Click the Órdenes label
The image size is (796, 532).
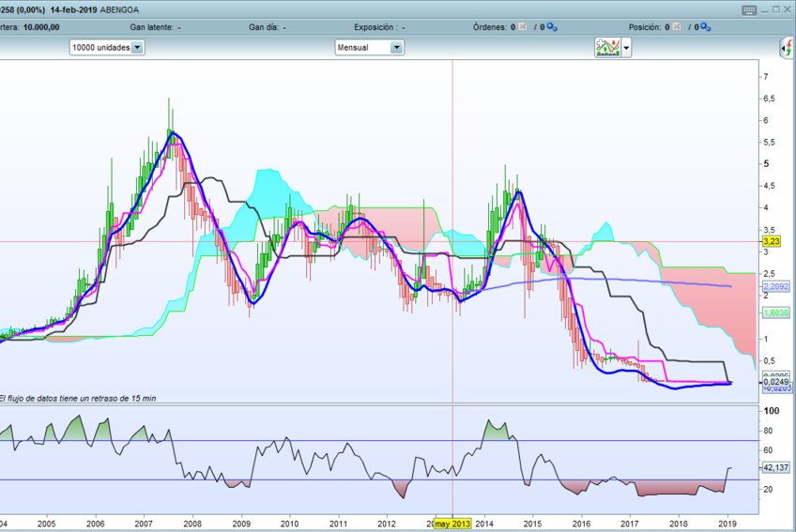490,27
